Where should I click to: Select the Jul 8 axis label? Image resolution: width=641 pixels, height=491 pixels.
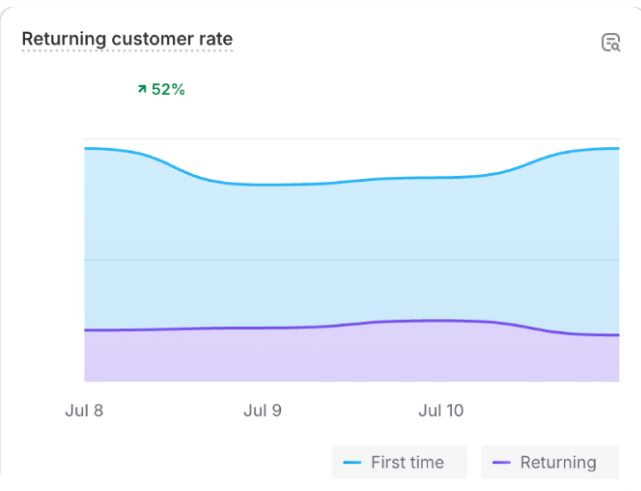coord(83,410)
